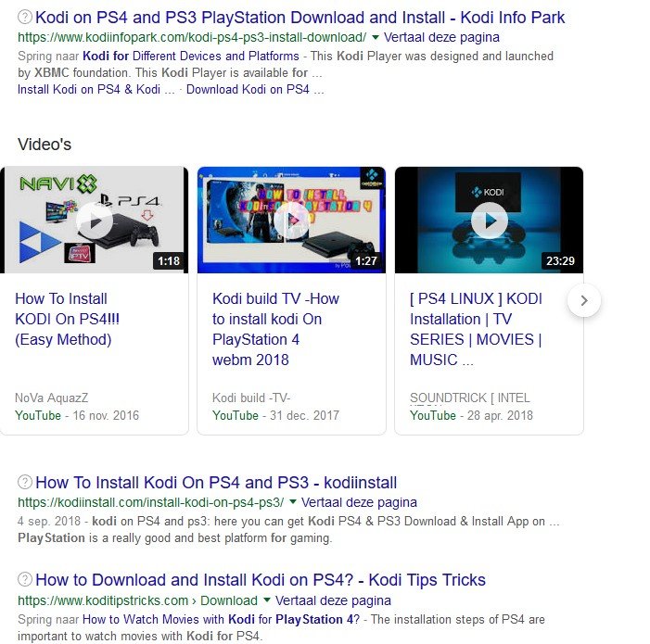Screen dimensions: 650x644
Task: Play the How To Install KODI On PS4 video
Action: click(x=95, y=221)
